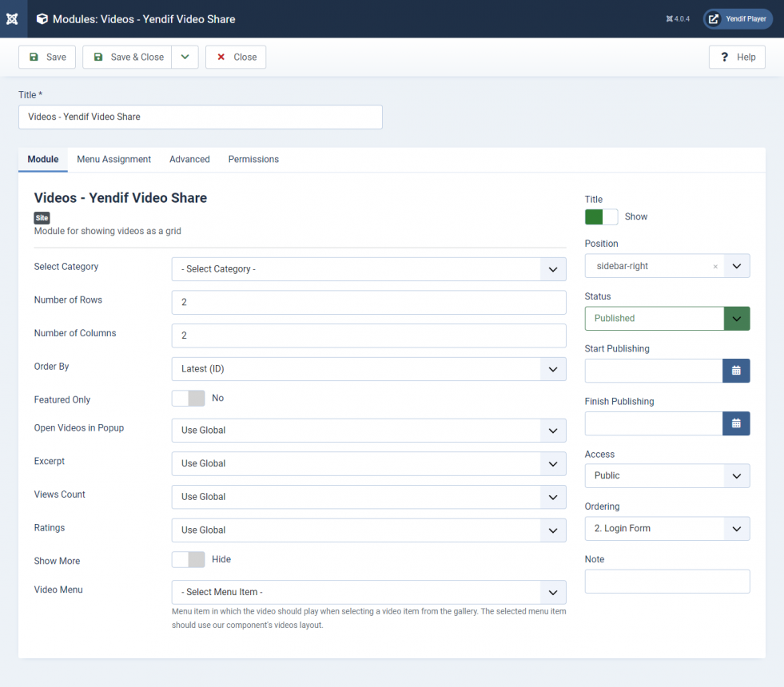Open Yendif Player site link
This screenshot has height=687, width=784.
click(738, 19)
